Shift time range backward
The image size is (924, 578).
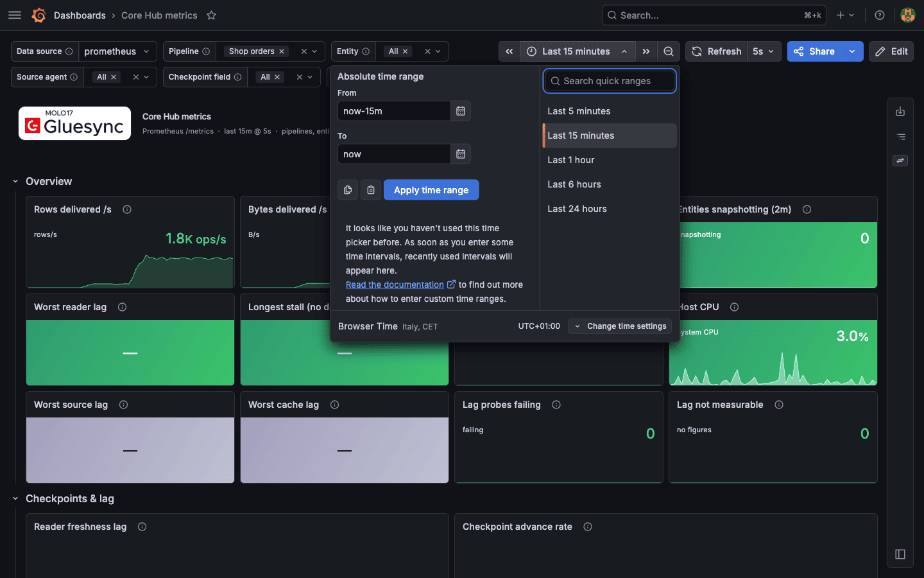coord(509,51)
